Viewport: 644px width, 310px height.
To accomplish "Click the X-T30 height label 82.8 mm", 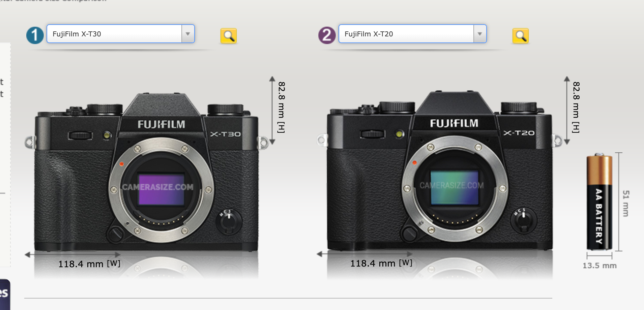I will click(x=282, y=107).
